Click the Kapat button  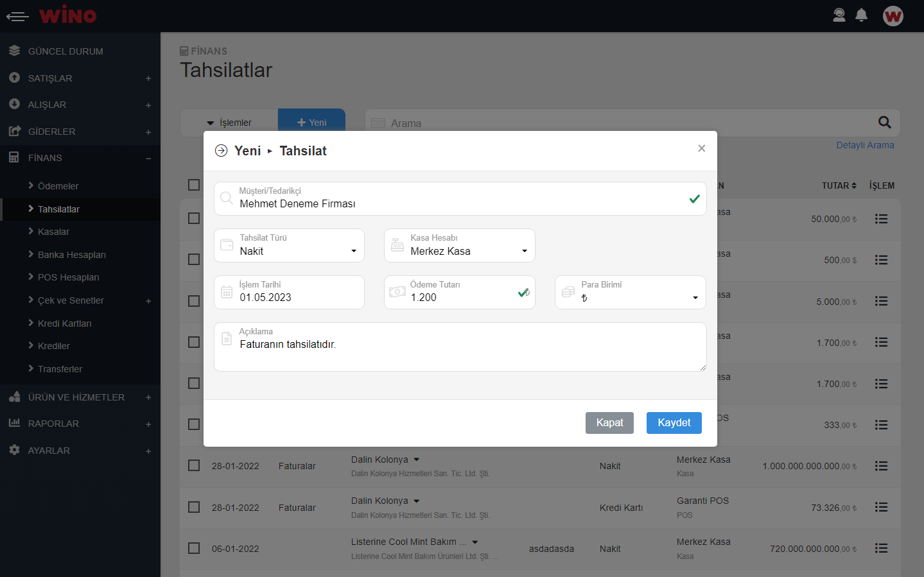[609, 423]
